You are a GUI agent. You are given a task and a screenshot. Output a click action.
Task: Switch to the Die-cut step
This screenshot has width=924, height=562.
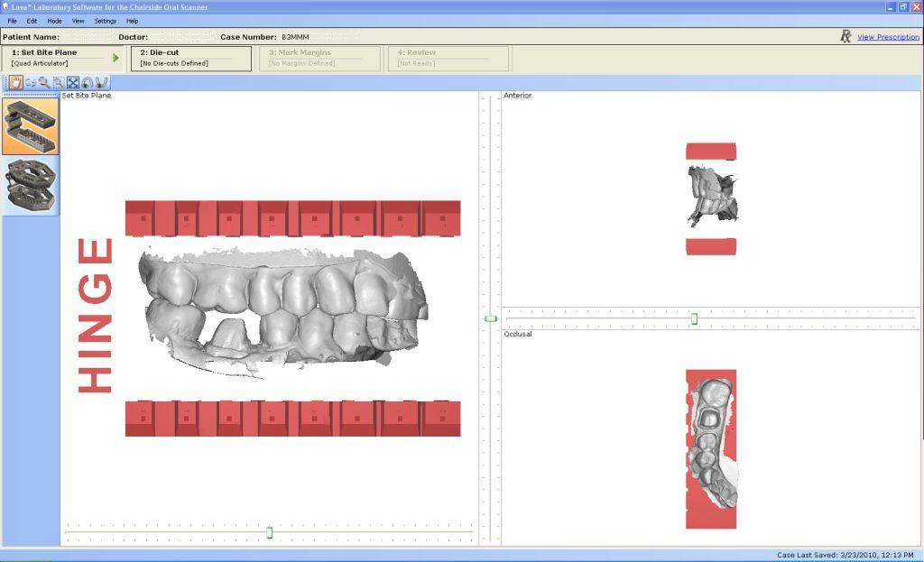191,57
